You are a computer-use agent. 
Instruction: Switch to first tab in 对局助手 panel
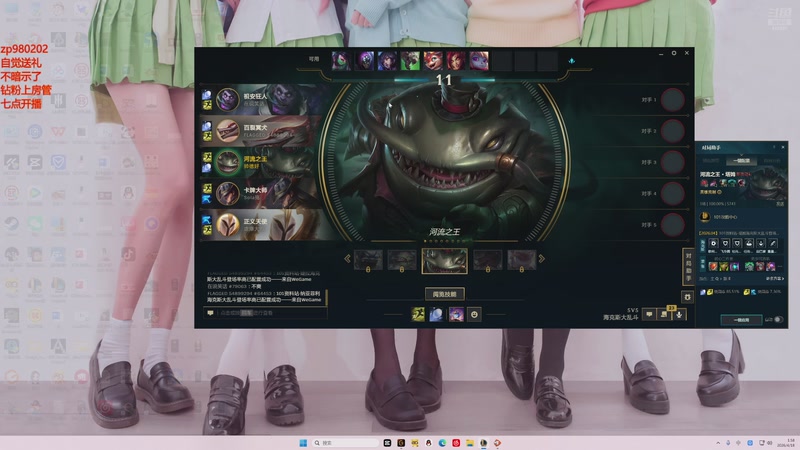click(711, 161)
